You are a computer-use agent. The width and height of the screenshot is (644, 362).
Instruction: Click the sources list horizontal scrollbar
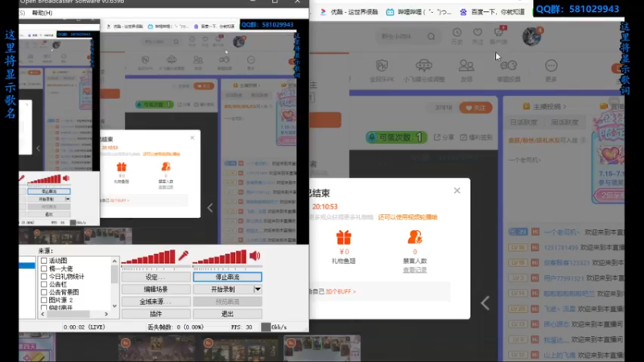pyautogui.click(x=74, y=314)
